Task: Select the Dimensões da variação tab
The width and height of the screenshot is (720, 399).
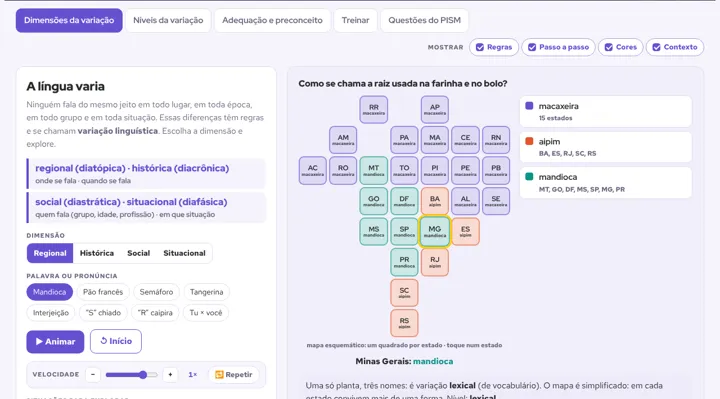Action: point(69,20)
